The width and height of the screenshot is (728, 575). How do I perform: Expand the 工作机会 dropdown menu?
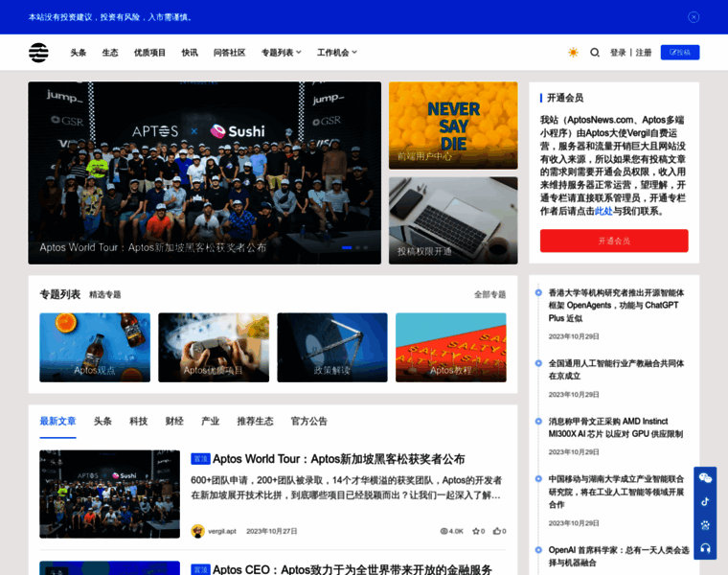[x=337, y=53]
